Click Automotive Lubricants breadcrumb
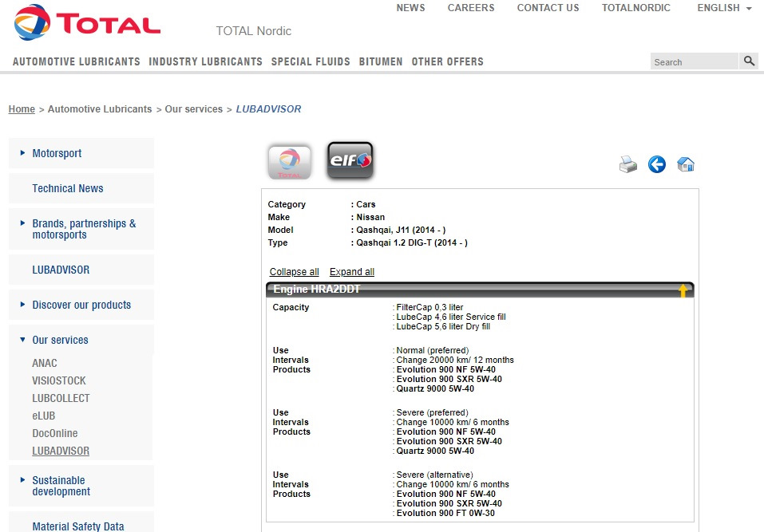 pos(100,109)
